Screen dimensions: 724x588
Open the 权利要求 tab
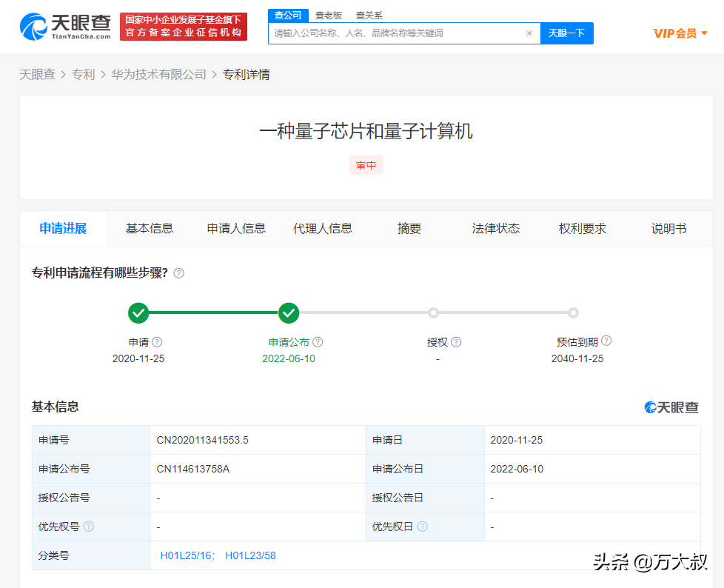click(x=583, y=229)
